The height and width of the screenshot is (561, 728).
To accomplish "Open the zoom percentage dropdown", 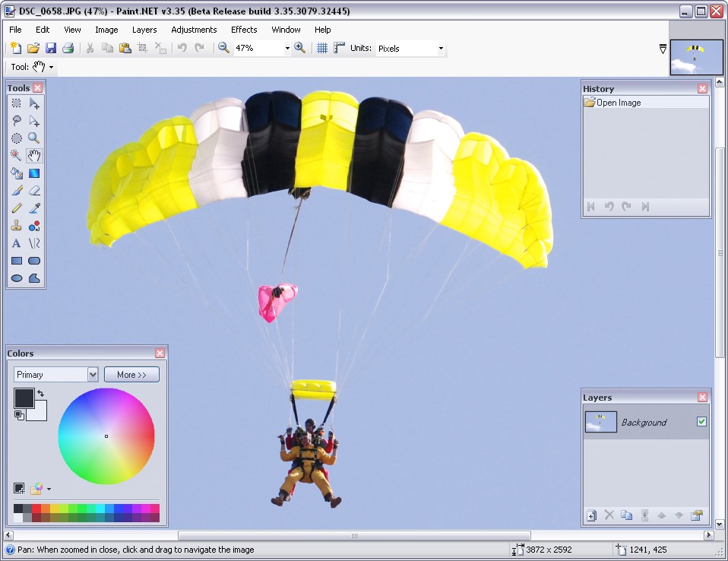I will [x=287, y=49].
